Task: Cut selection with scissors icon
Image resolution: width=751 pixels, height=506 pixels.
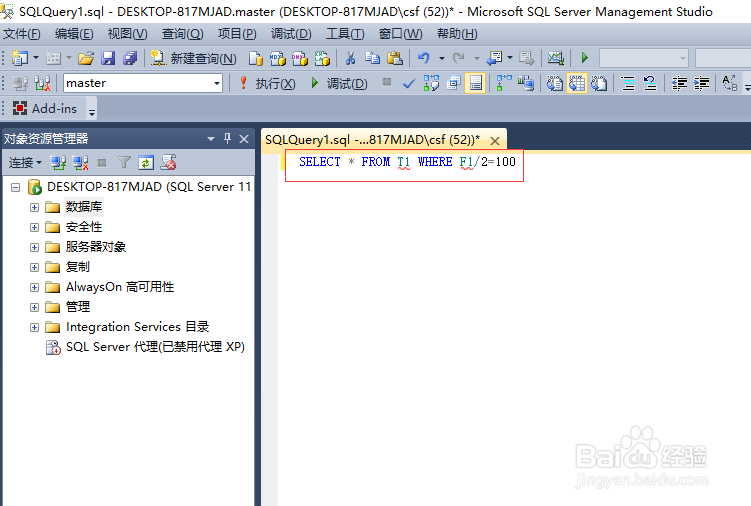Action: pos(350,58)
